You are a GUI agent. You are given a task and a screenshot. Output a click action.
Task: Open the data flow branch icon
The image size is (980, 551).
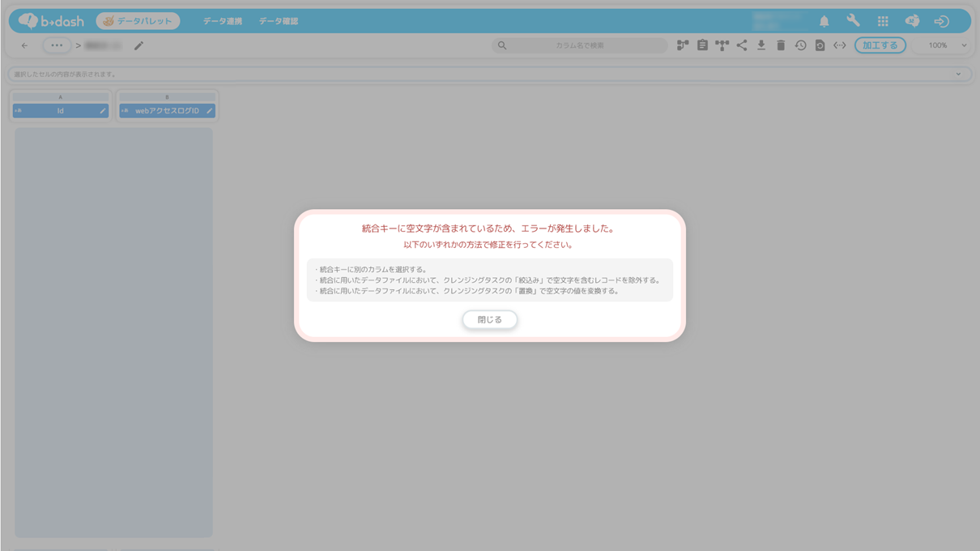683,45
